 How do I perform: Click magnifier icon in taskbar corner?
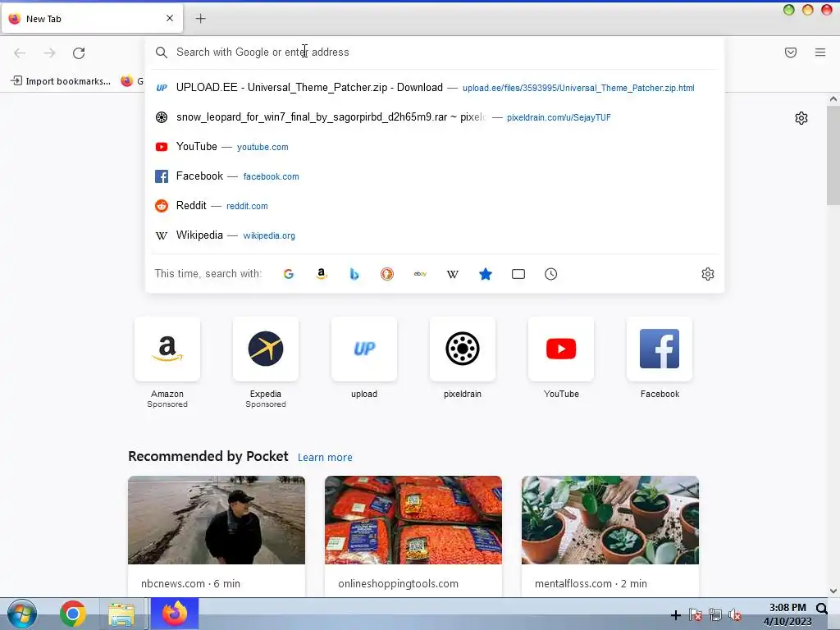click(822, 609)
